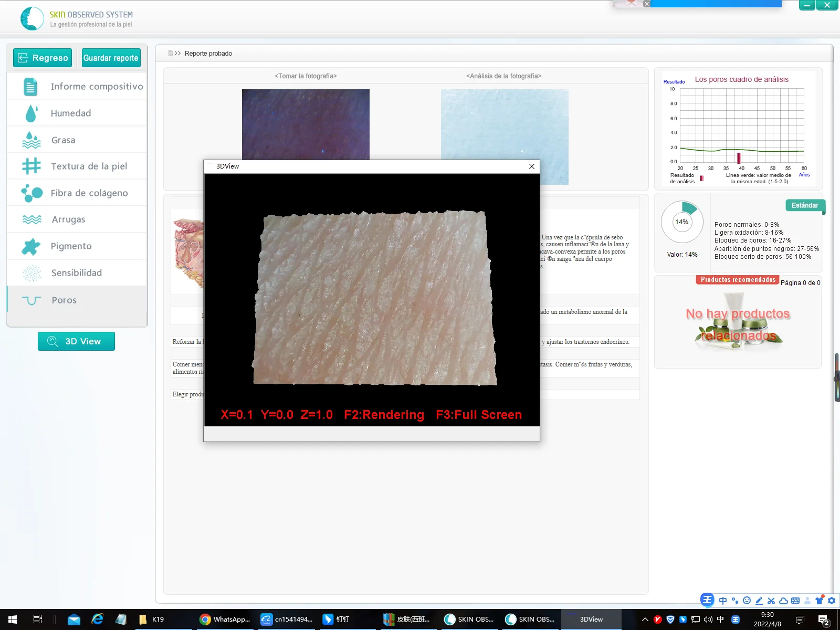Show hidden system tray icons
The height and width of the screenshot is (630, 840).
(x=645, y=619)
